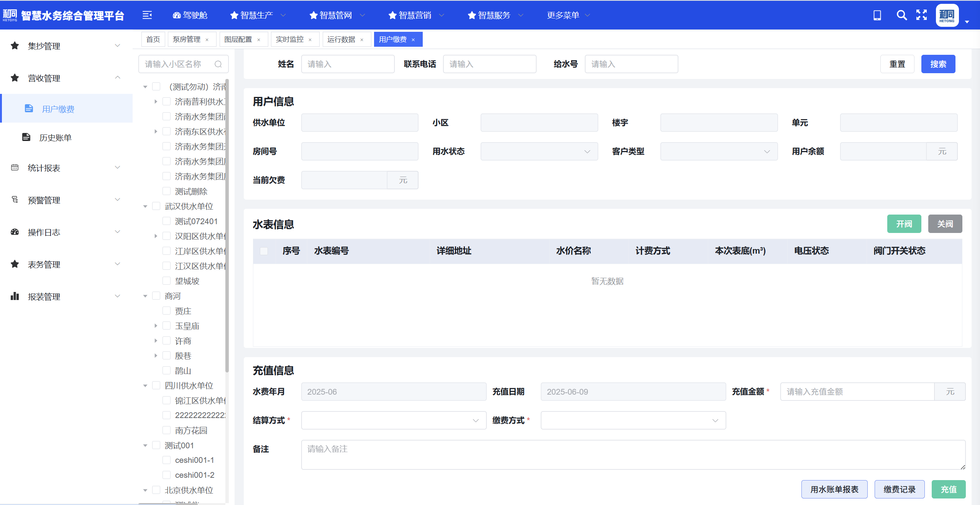Click the 统计报表 calendar icon
The height and width of the screenshot is (505, 980).
click(15, 167)
